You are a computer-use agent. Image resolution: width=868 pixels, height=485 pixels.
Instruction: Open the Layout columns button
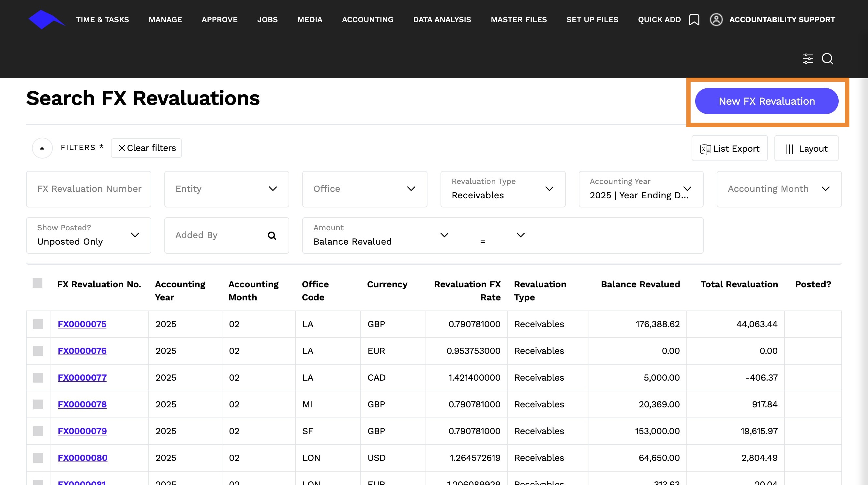(x=806, y=148)
